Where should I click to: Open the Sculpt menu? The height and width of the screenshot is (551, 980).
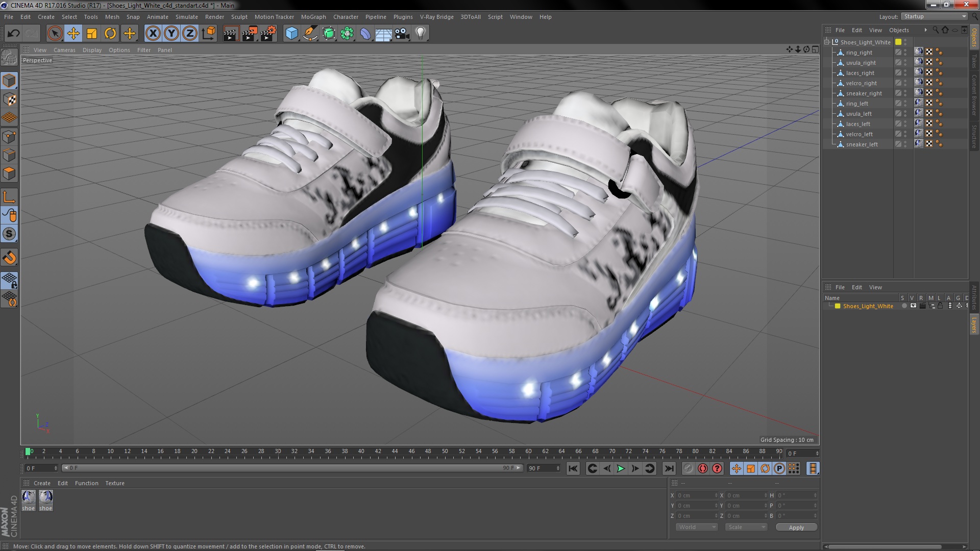[239, 17]
